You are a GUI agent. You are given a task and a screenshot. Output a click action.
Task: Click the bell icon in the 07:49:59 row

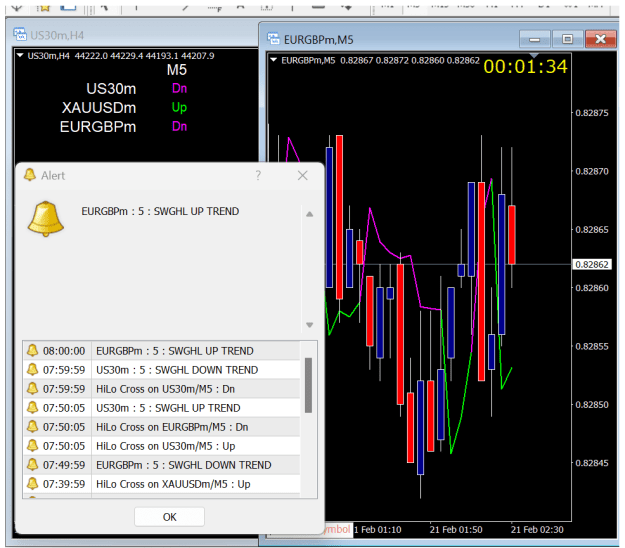pyautogui.click(x=32, y=464)
